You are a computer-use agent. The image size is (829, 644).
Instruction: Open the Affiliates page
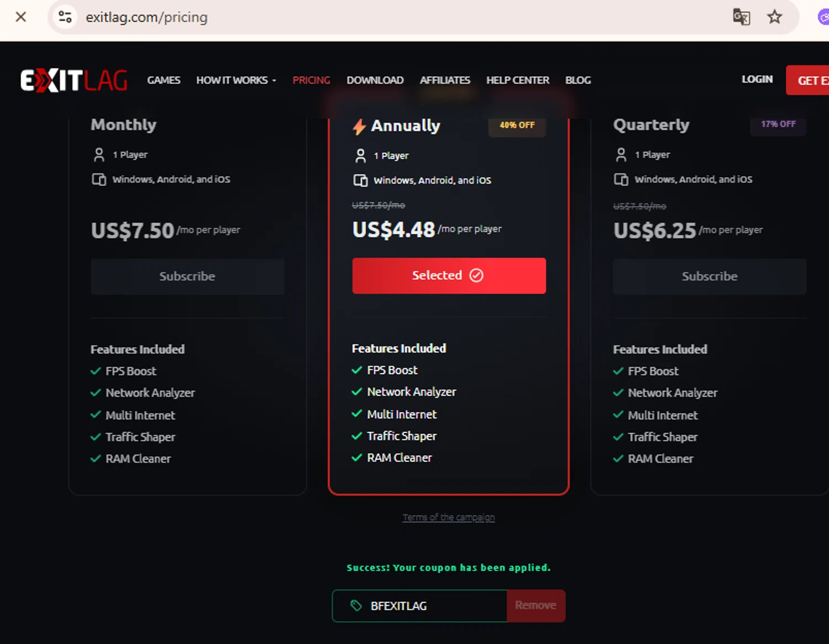click(x=445, y=80)
